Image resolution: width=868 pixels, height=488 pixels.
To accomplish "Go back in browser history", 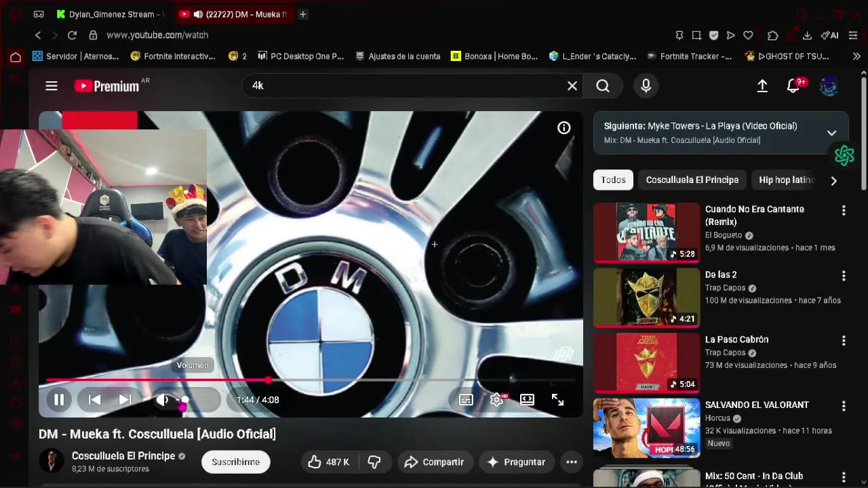I will (38, 35).
